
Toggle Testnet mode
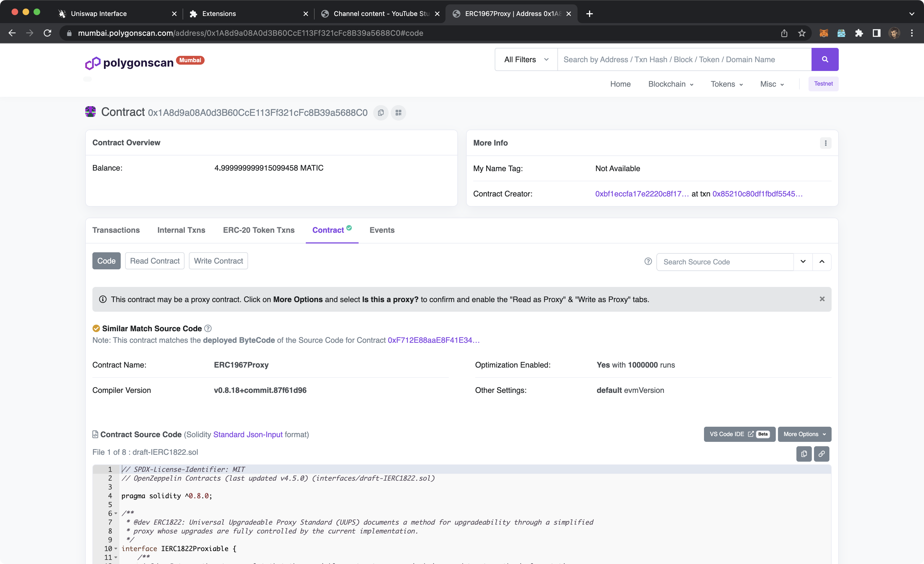[x=823, y=84]
